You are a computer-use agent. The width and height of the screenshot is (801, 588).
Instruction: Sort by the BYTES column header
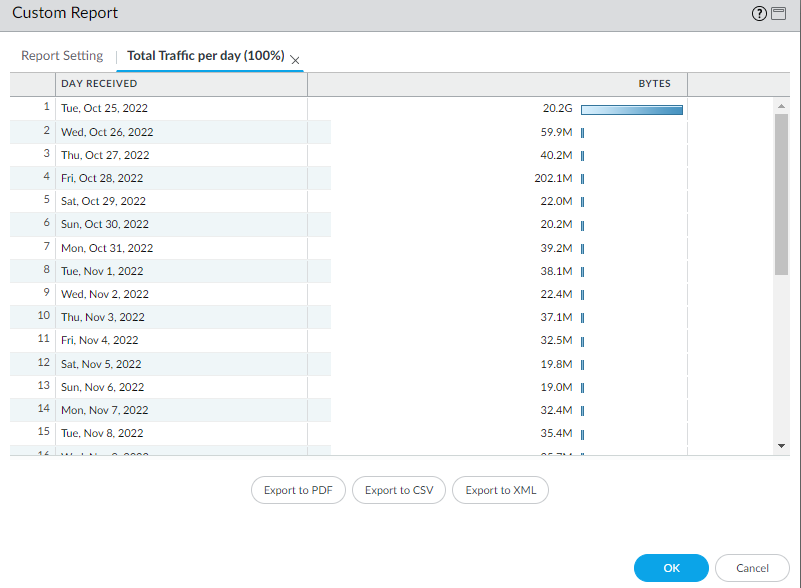click(498, 84)
